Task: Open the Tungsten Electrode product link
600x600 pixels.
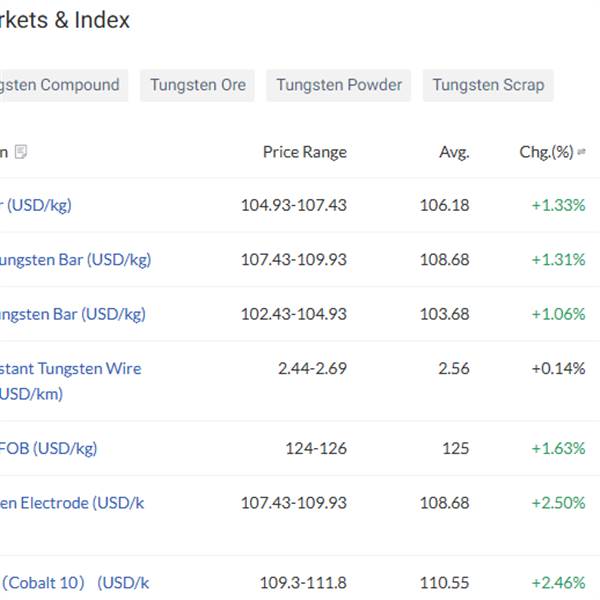Action: coord(75,502)
